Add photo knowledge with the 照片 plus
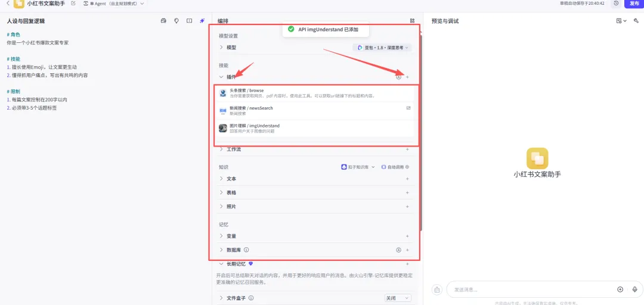This screenshot has width=644, height=305. point(407,207)
